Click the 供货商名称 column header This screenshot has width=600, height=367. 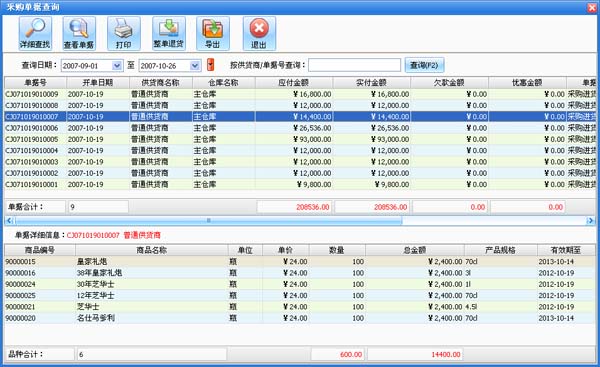161,83
